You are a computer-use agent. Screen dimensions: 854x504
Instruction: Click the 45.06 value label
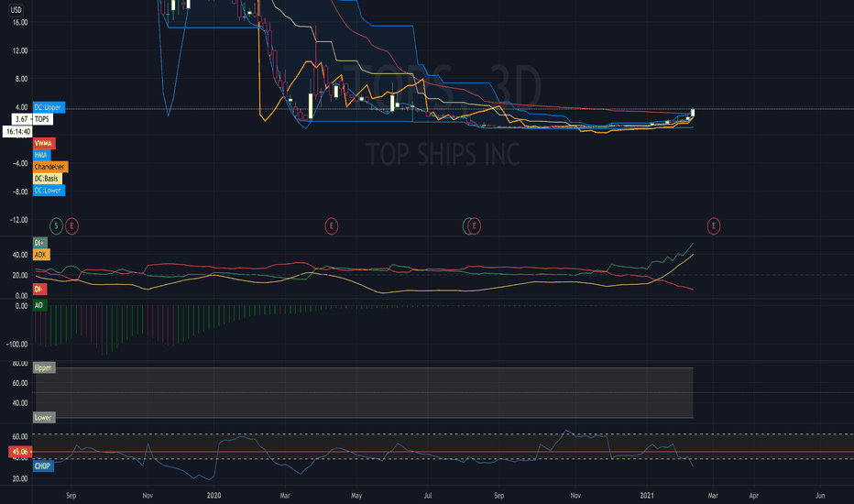[x=20, y=452]
